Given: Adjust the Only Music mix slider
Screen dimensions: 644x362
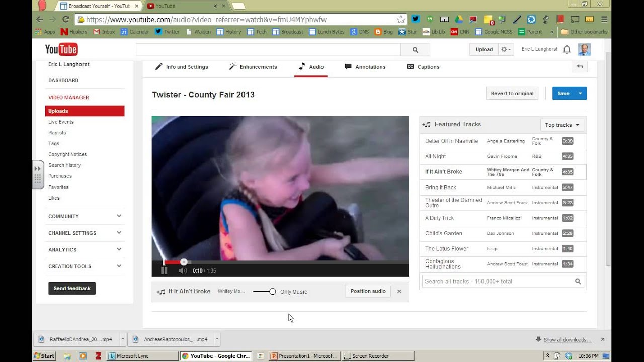Looking at the screenshot, I should pyautogui.click(x=273, y=292).
